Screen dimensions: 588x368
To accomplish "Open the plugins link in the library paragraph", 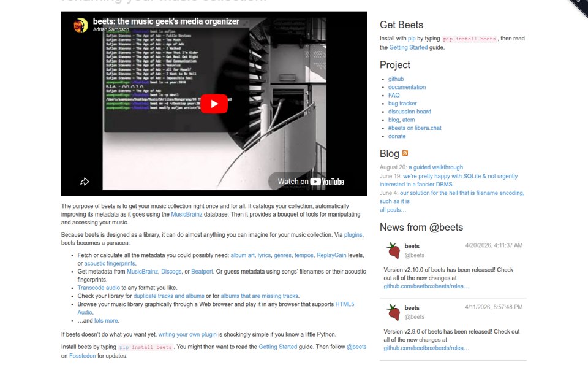I will (x=353, y=235).
